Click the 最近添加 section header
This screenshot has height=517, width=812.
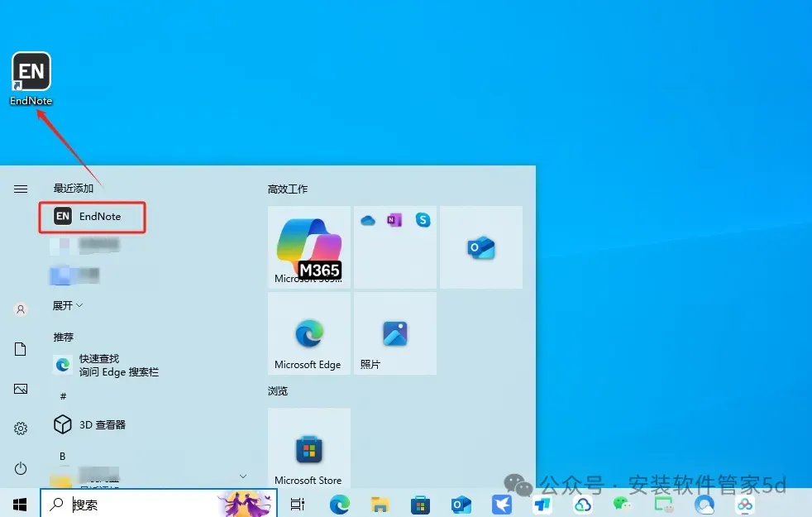click(x=74, y=188)
